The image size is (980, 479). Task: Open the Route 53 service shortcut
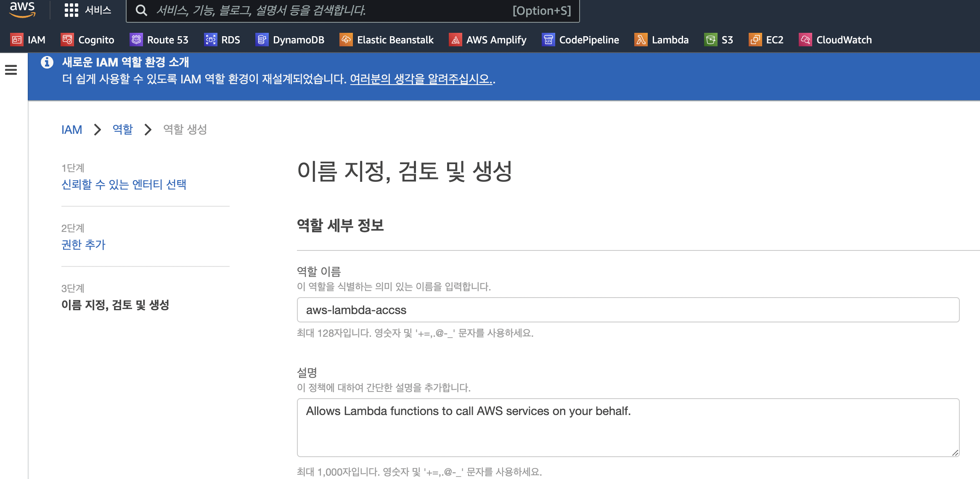(x=159, y=40)
